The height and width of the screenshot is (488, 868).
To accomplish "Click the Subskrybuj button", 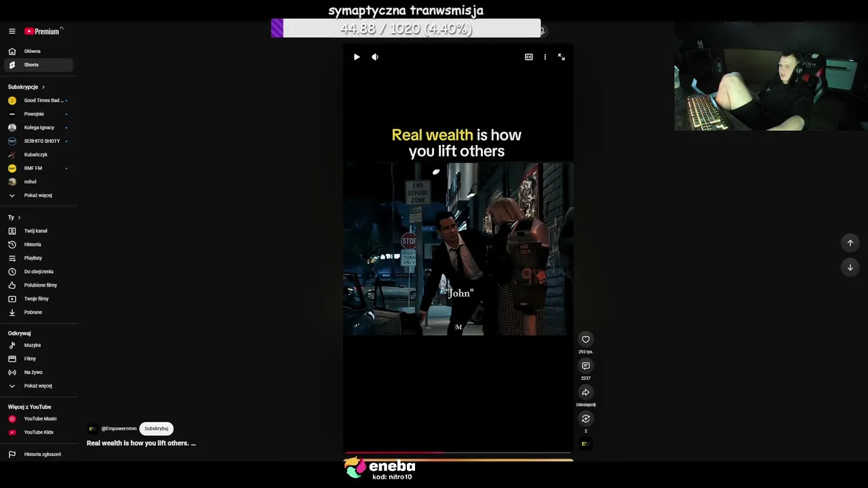I will coord(156,428).
